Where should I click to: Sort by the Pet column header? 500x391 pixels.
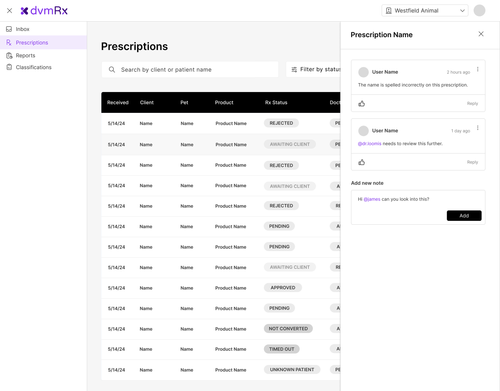click(x=184, y=102)
